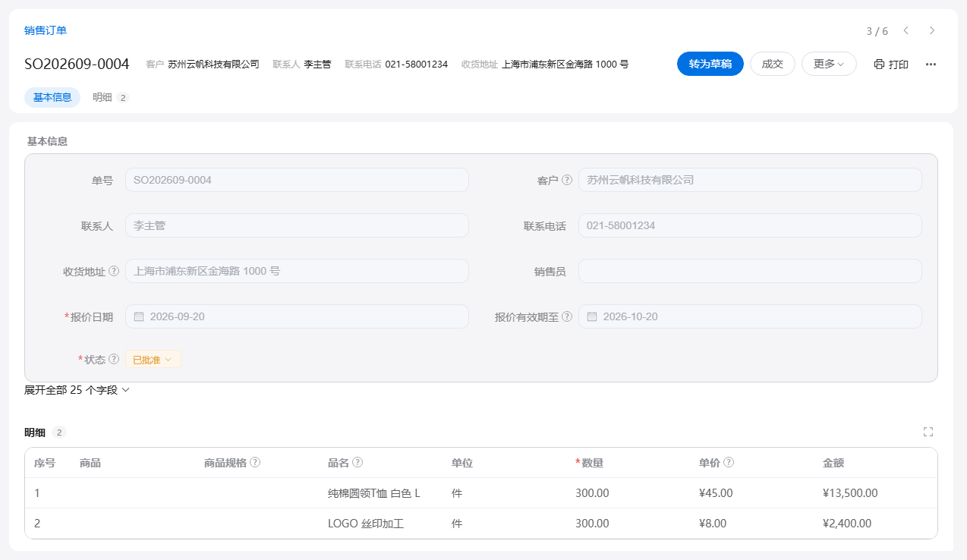
Task: Click calendar icon in 报价有效期至 field
Action: pyautogui.click(x=592, y=316)
